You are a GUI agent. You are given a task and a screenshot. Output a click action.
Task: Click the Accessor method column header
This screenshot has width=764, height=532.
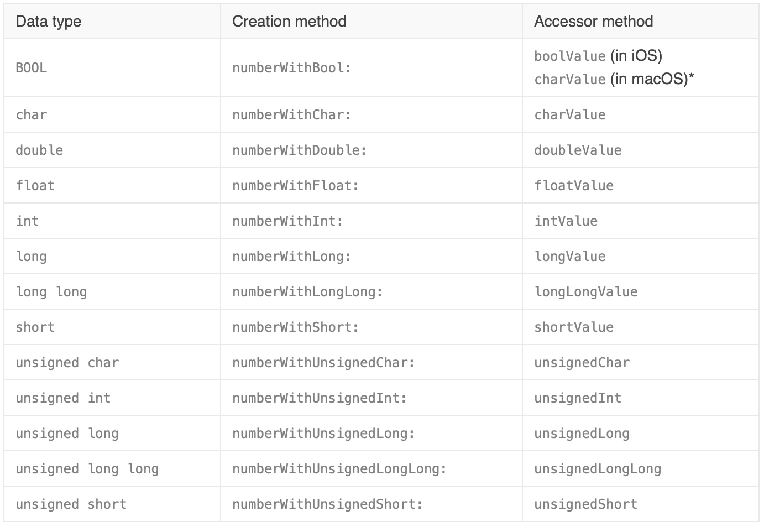[x=593, y=22]
